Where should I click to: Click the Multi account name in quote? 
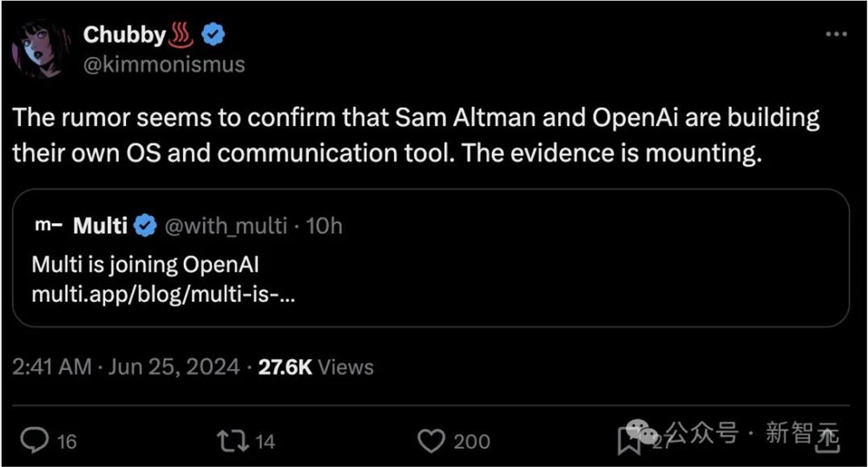pyautogui.click(x=100, y=227)
